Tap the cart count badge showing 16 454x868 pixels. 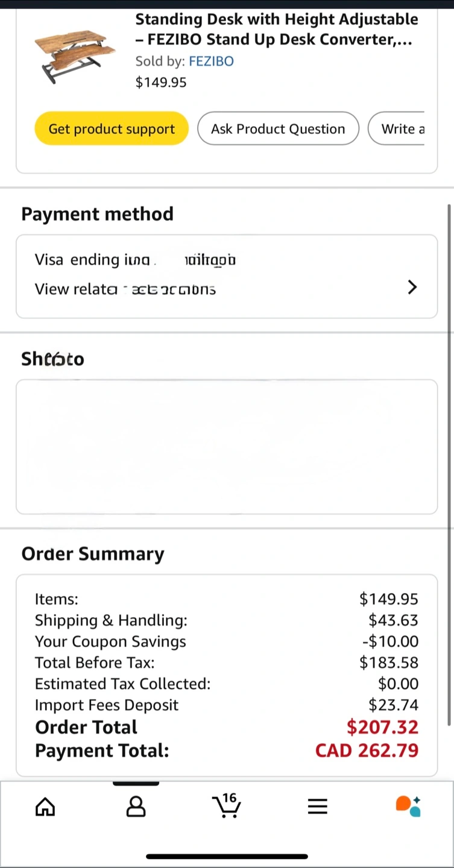coord(229,798)
